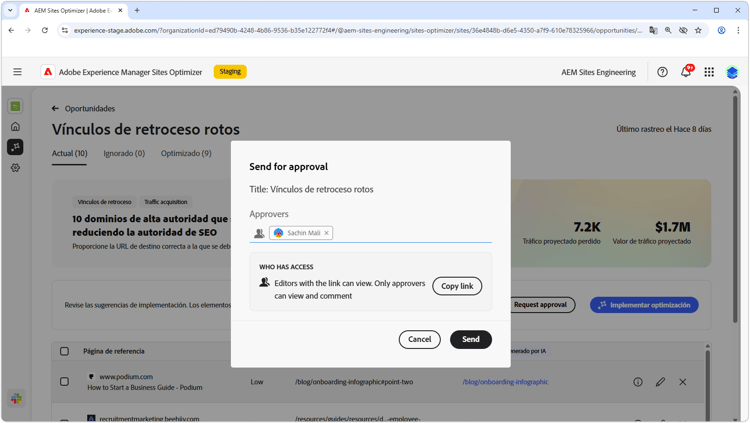The image size is (750, 423).
Task: Click the Página de referencia column header
Action: coord(114,351)
